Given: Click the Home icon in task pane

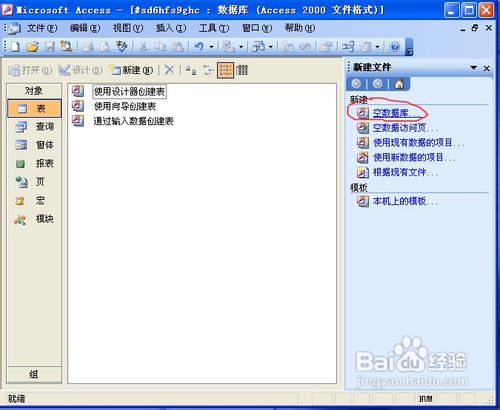Looking at the screenshot, I should 399,84.
